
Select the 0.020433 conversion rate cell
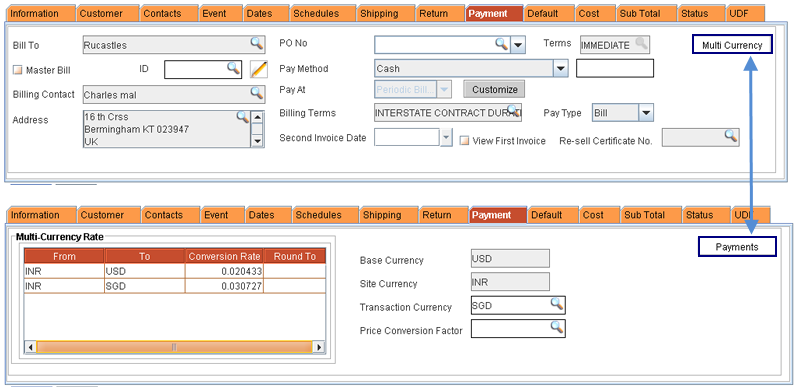[x=224, y=272]
